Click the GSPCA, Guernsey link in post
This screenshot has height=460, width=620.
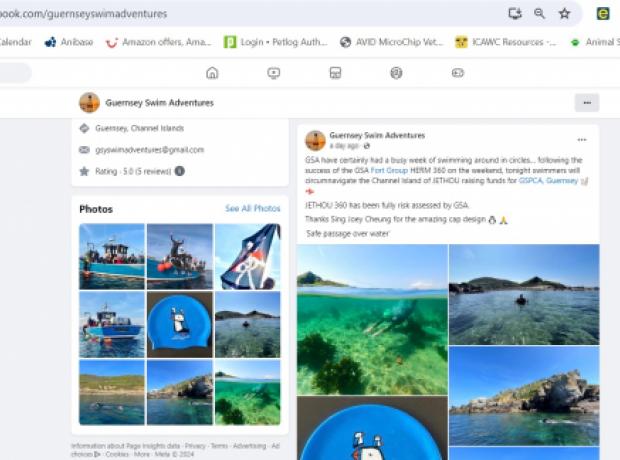point(548,181)
